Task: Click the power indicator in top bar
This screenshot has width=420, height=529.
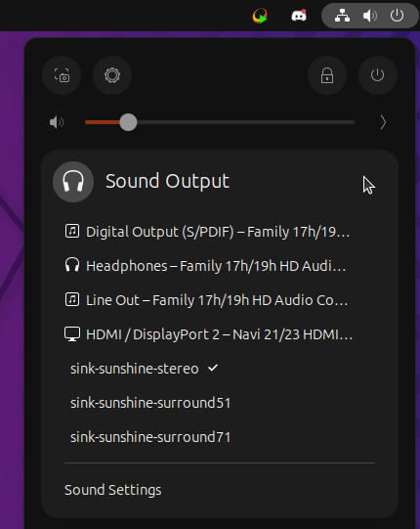Action: coord(397,16)
